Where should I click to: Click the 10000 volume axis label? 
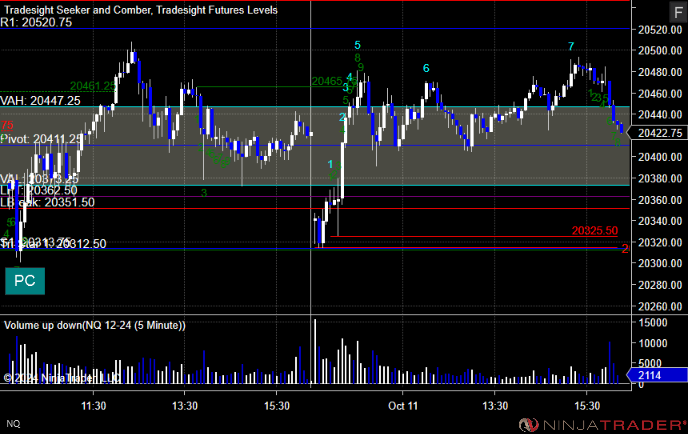[652, 344]
